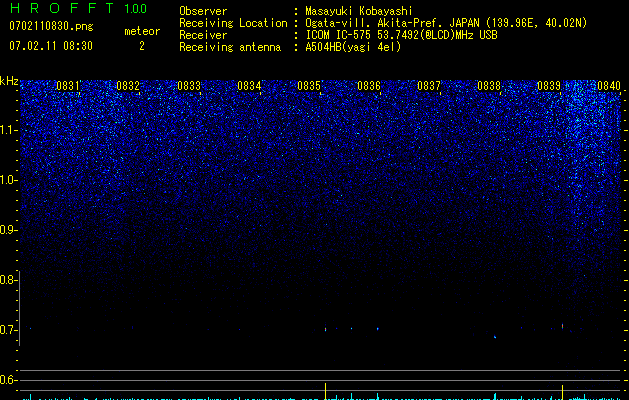This screenshot has width=629, height=400.
Task: Click the 0.7 kHz axis label
Action: coord(8,330)
